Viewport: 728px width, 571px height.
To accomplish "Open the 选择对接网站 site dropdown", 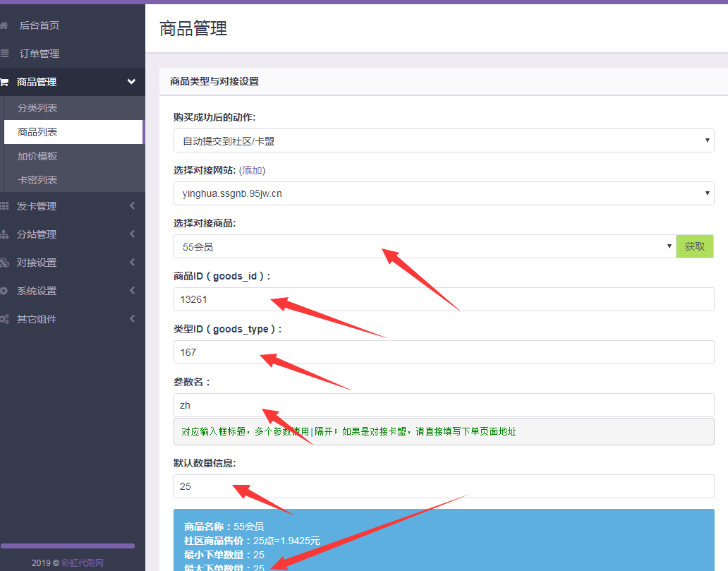I will click(444, 193).
